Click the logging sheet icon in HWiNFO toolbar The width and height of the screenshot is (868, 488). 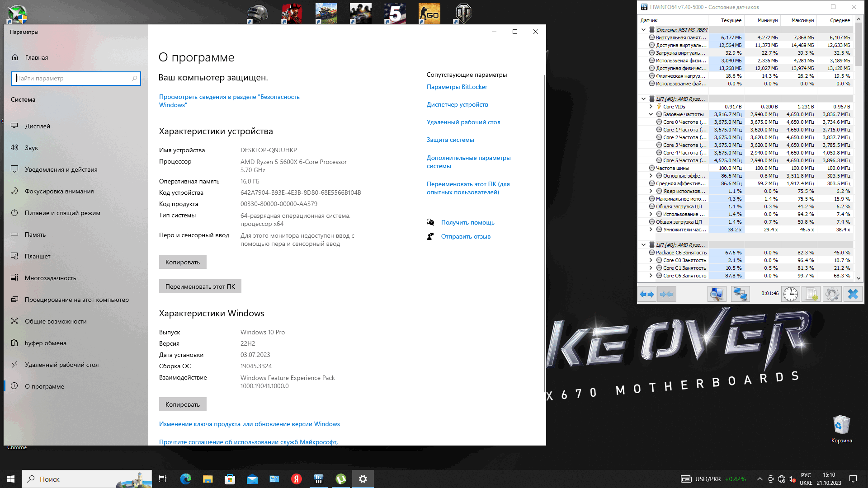[x=811, y=294]
